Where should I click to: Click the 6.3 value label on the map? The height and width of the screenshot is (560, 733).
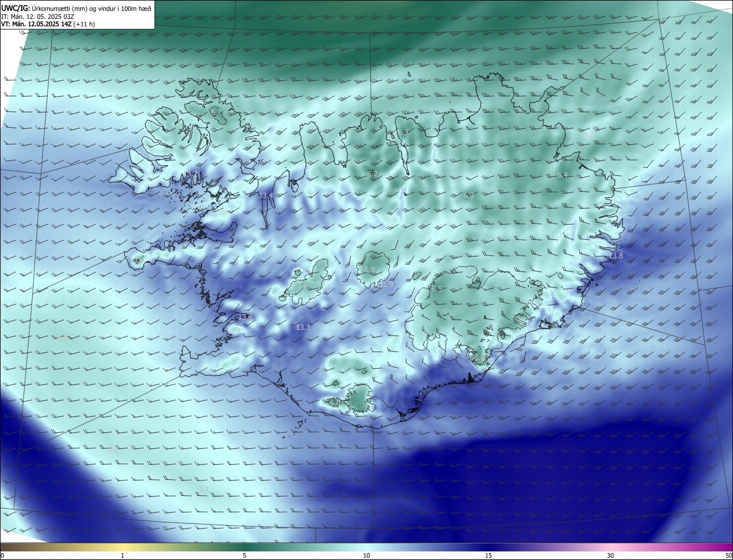pyautogui.click(x=403, y=132)
